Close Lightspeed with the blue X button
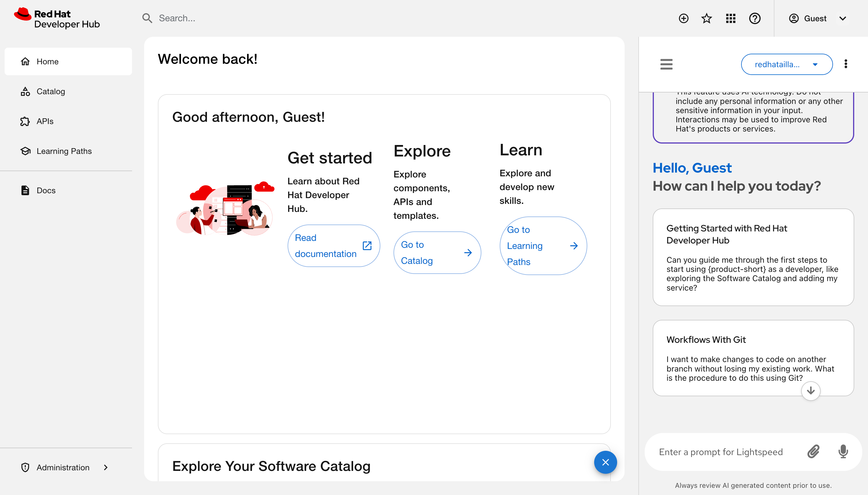The width and height of the screenshot is (868, 495). tap(605, 462)
